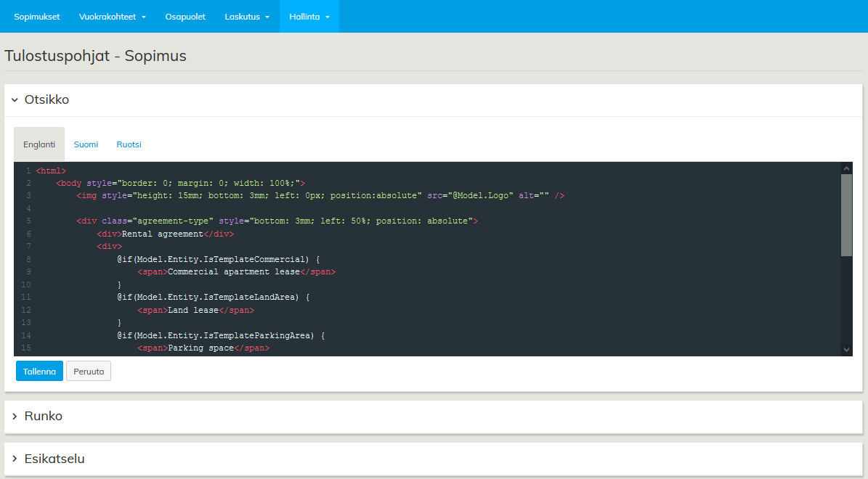Click the Parking space span code line
Image resolution: width=868 pixels, height=479 pixels.
coord(203,348)
